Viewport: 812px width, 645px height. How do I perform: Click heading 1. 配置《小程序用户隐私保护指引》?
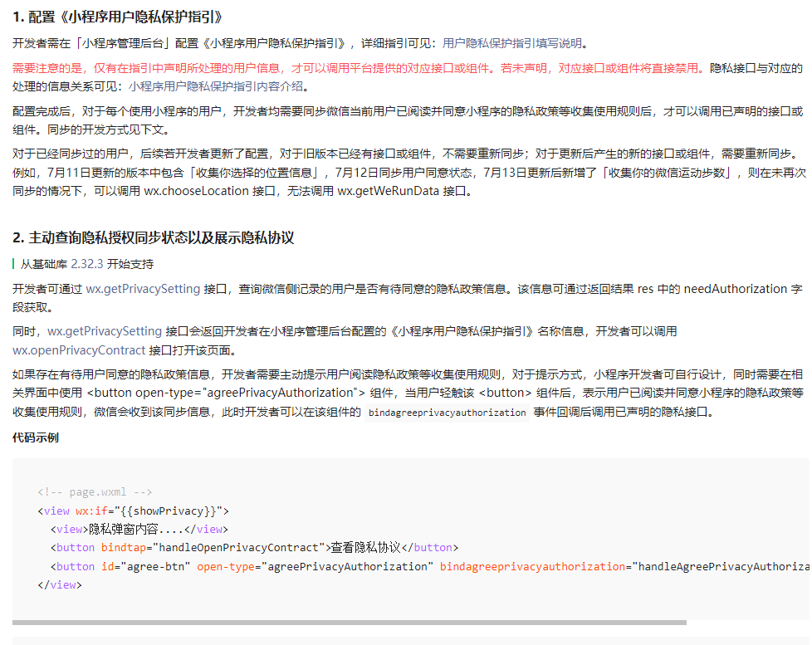coord(118,17)
